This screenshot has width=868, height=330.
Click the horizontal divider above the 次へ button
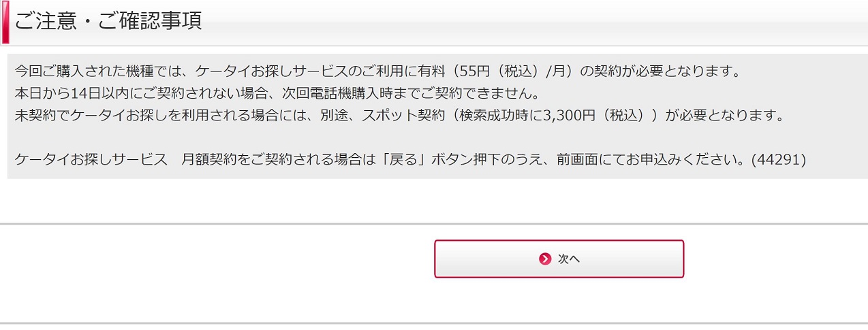pyautogui.click(x=434, y=223)
